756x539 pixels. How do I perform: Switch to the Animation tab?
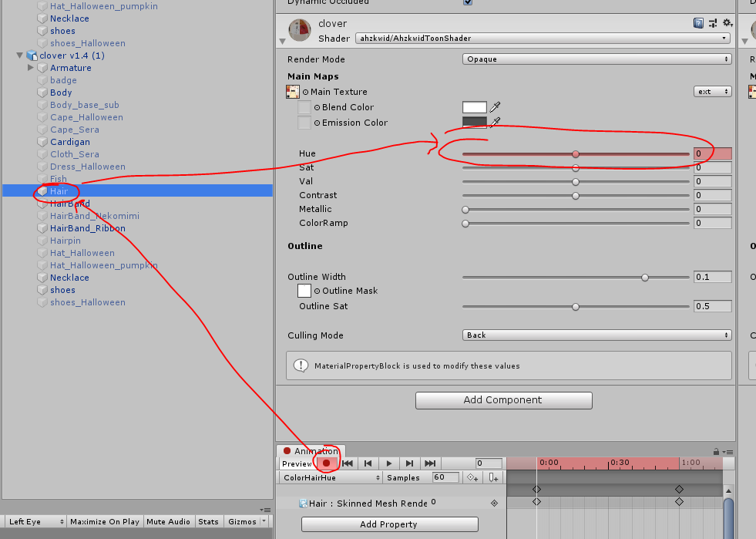311,450
